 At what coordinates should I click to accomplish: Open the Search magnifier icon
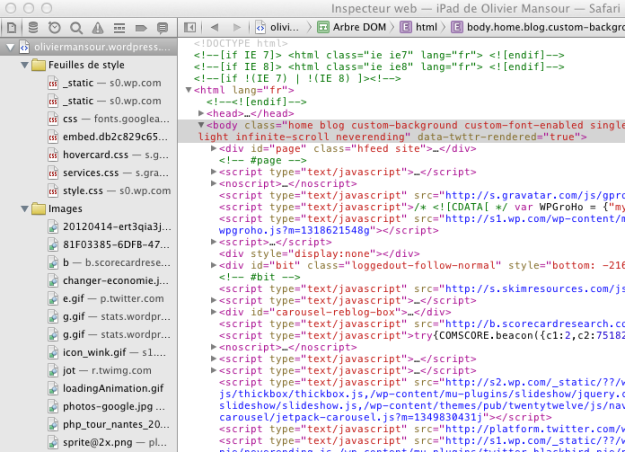click(x=76, y=28)
